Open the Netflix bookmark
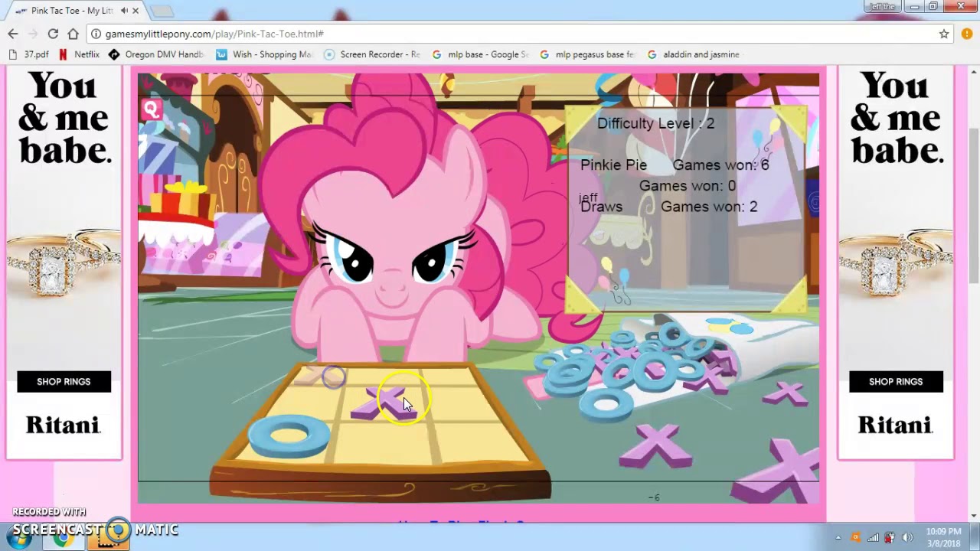 [x=79, y=54]
